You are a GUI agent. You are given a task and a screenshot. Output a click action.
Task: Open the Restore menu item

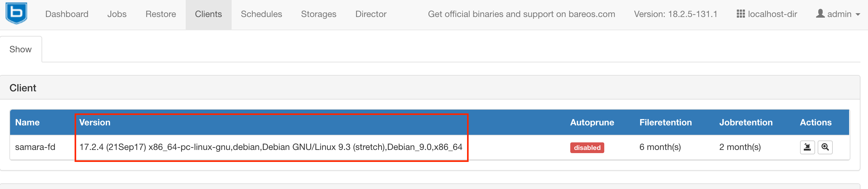[x=161, y=14]
